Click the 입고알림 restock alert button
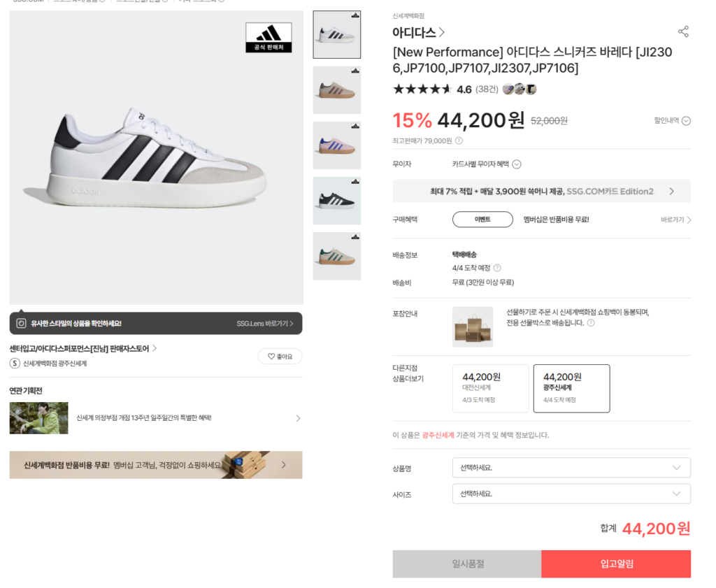 (x=615, y=564)
